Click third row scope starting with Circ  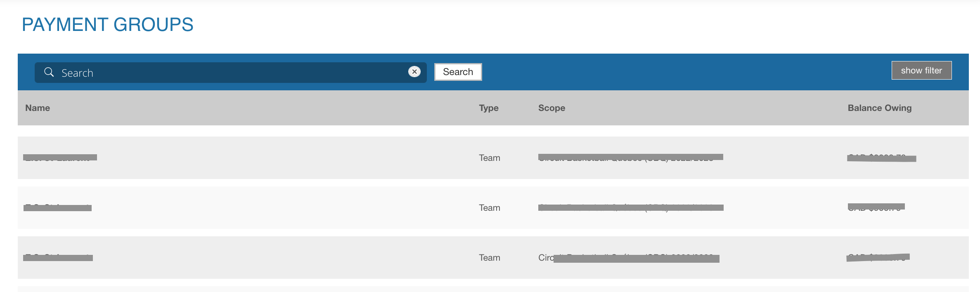point(629,258)
